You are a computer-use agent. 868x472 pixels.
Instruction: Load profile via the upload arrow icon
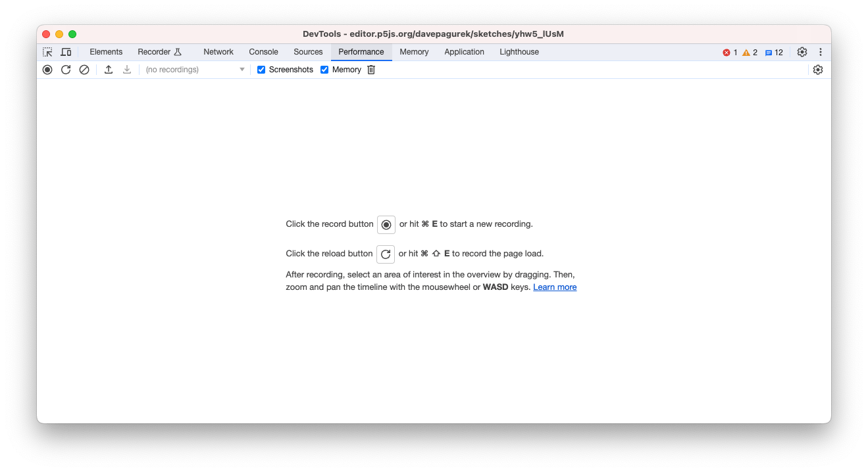tap(108, 69)
